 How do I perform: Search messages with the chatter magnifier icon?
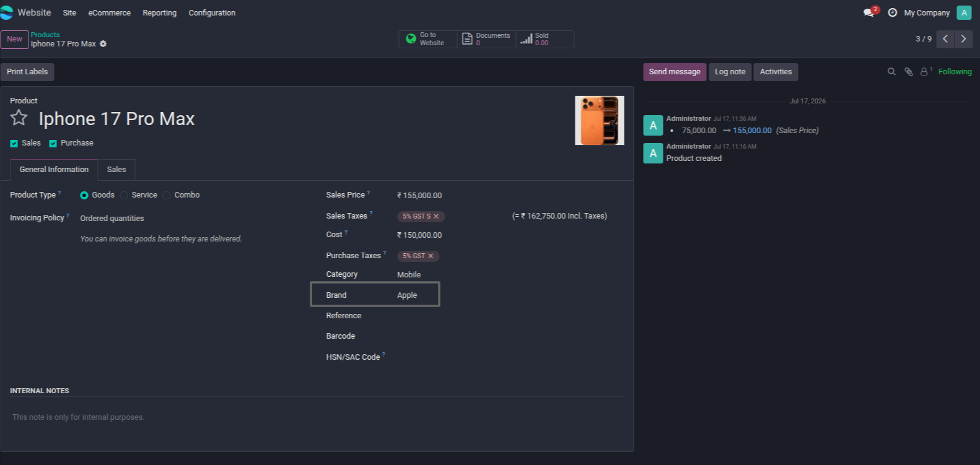pyautogui.click(x=891, y=72)
